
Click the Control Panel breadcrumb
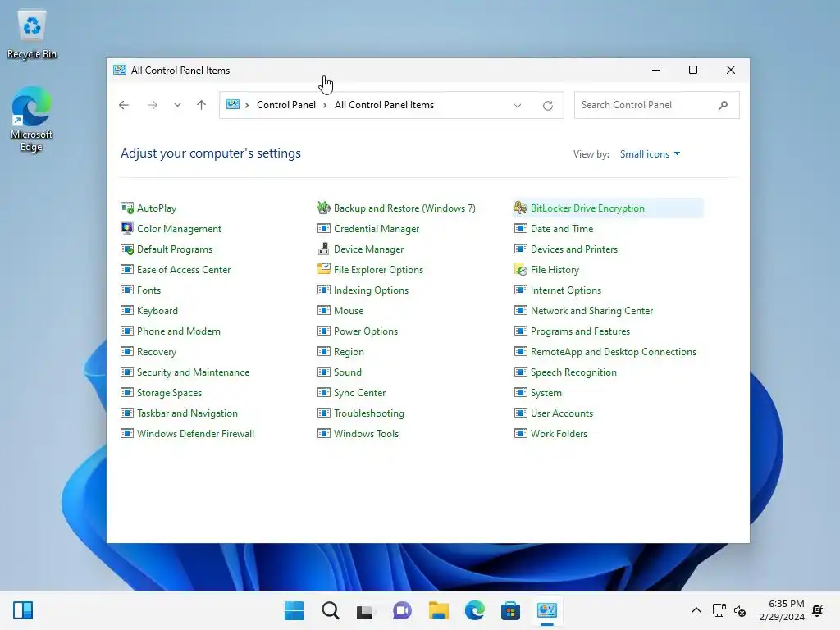click(286, 105)
